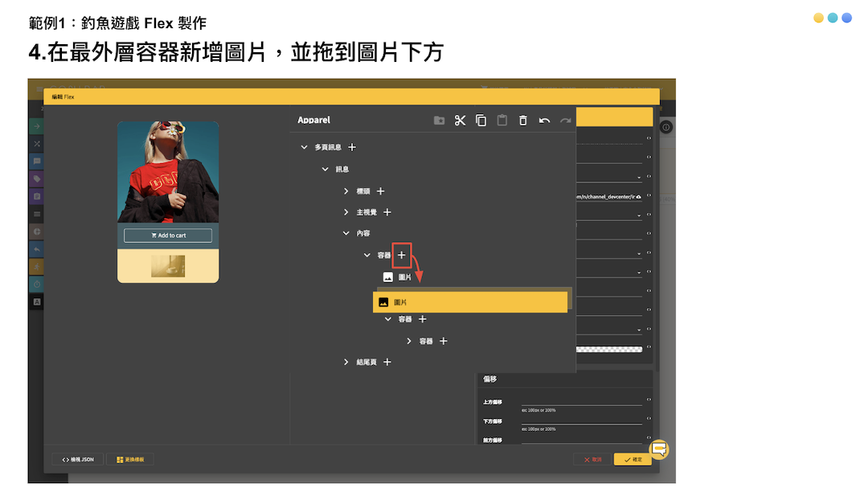
Task: Click the hamburger menu in the background header
Action: click(39, 88)
